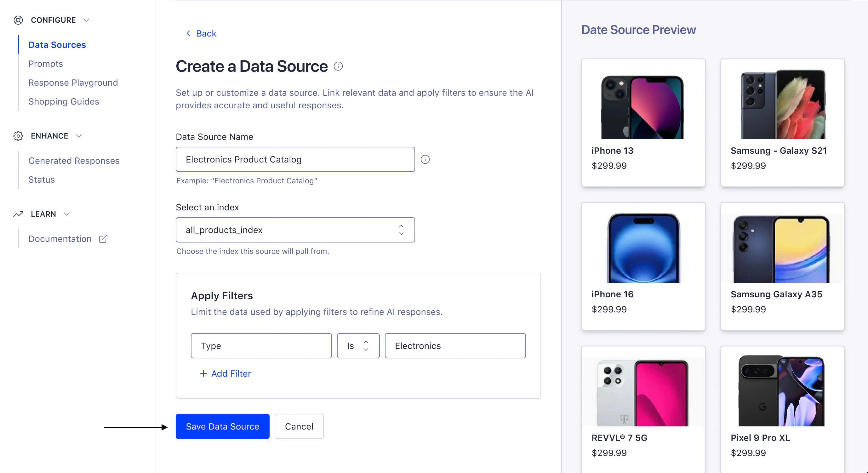
Task: Click the iPhone 16 product image
Action: point(644,248)
